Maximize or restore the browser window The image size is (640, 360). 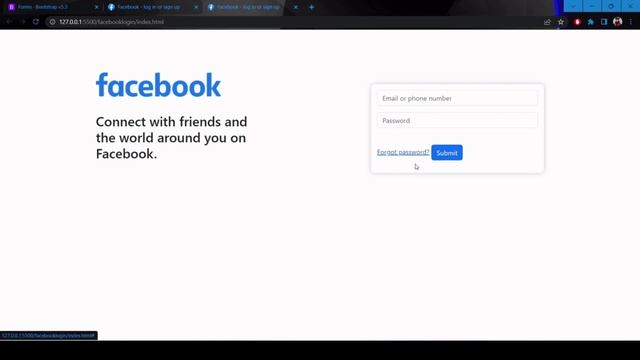pos(611,6)
